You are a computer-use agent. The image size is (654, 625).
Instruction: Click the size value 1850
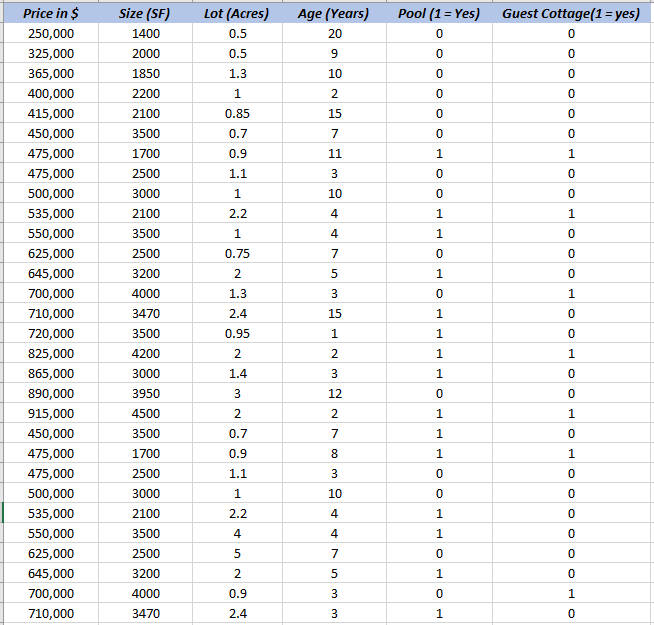click(x=146, y=73)
